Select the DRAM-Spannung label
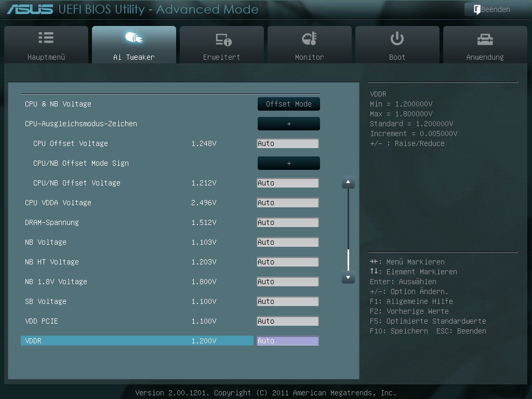 51,222
